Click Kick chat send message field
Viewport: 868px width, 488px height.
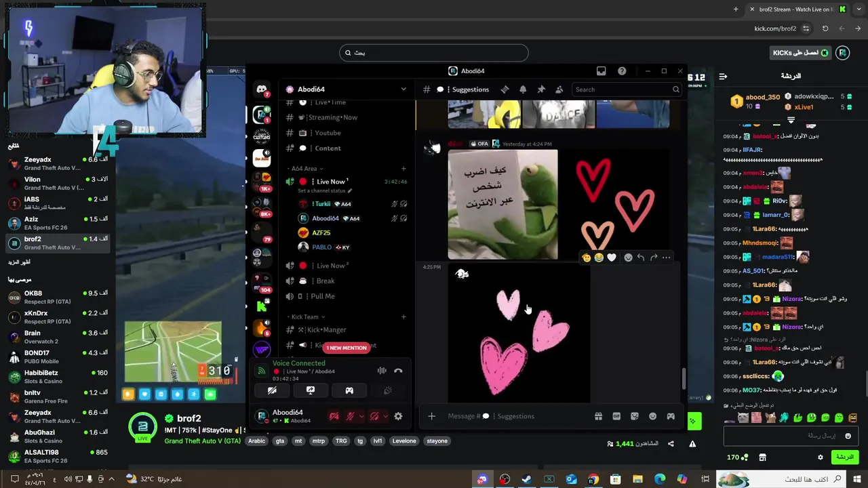click(x=791, y=436)
